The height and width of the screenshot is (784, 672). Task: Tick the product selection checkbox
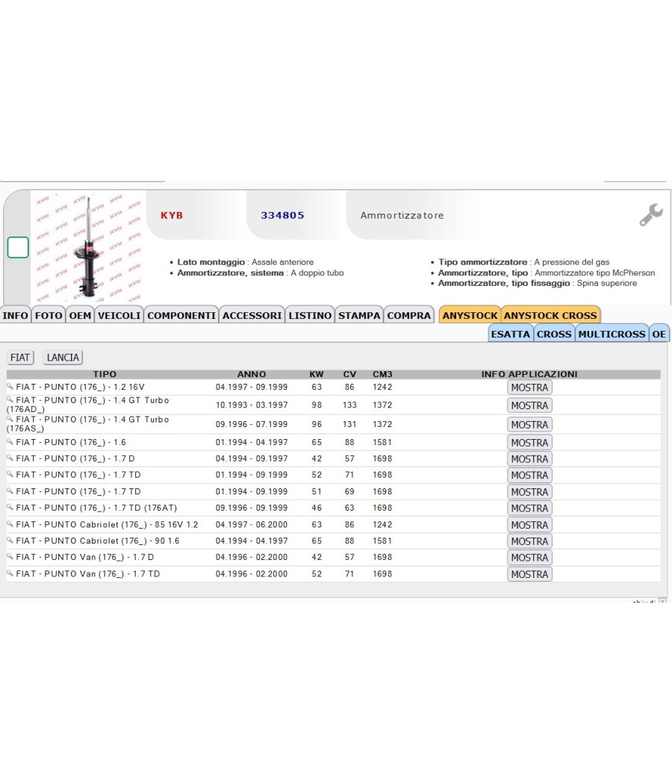click(x=18, y=247)
